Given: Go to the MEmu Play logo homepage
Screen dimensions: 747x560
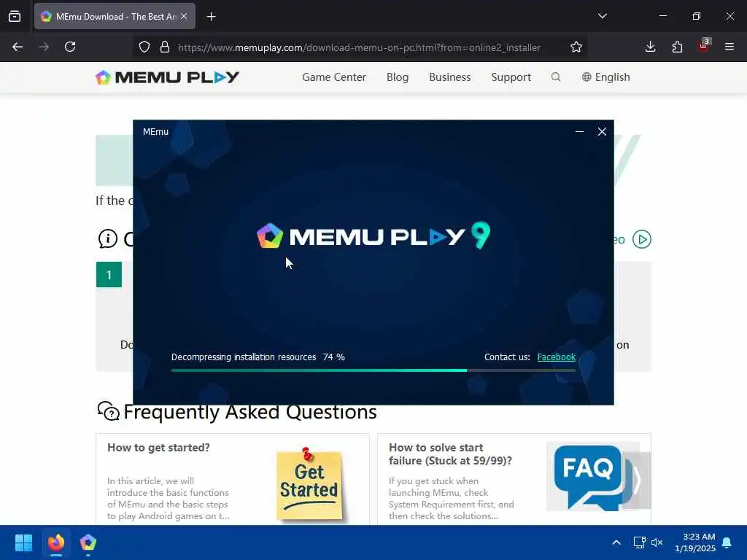Looking at the screenshot, I should [167, 77].
